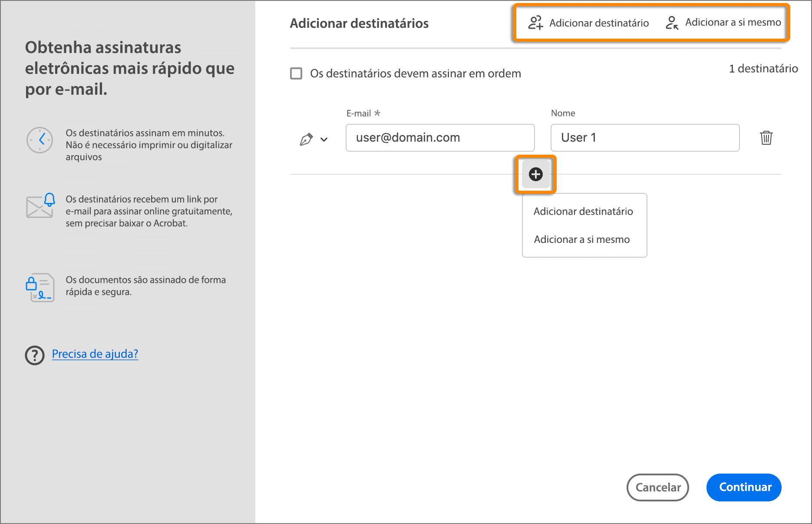Enable 'Os destinatários devem assinar em ordem'
Screen dimensions: 812x524
[x=296, y=73]
